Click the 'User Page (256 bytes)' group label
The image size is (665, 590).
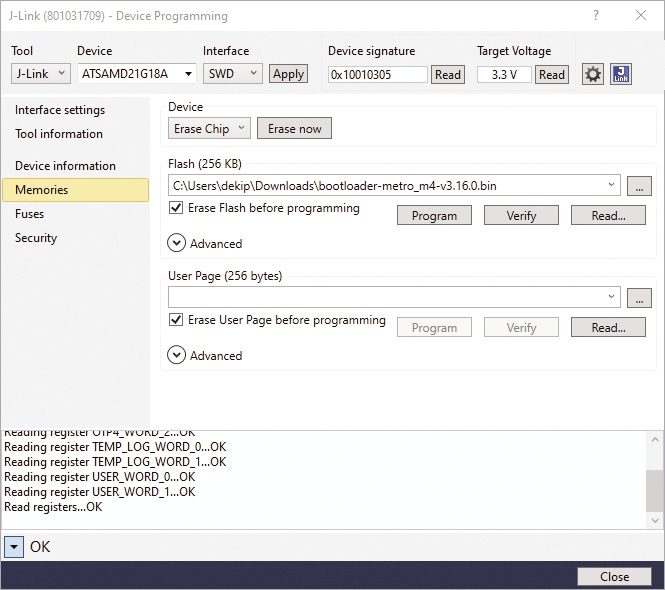pos(225,276)
